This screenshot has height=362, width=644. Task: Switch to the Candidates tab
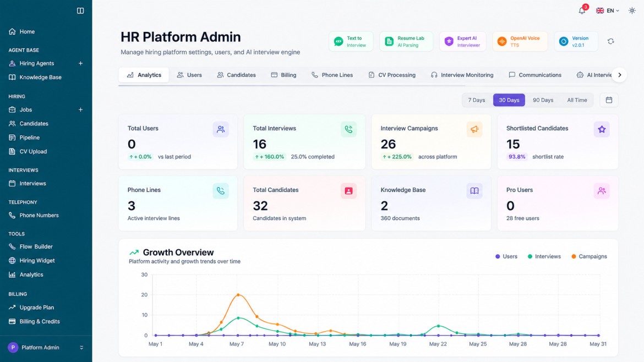(236, 75)
